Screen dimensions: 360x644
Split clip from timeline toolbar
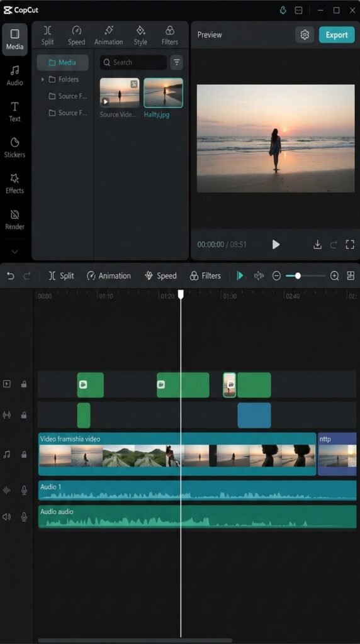click(x=61, y=276)
